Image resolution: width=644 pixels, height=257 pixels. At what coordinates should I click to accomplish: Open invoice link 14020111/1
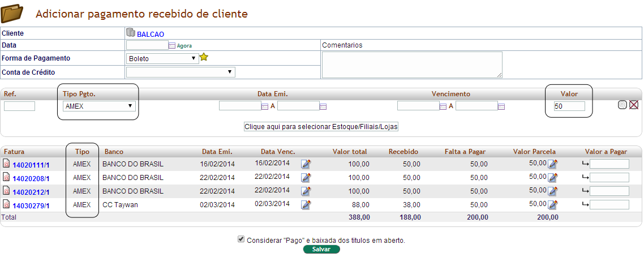click(31, 165)
